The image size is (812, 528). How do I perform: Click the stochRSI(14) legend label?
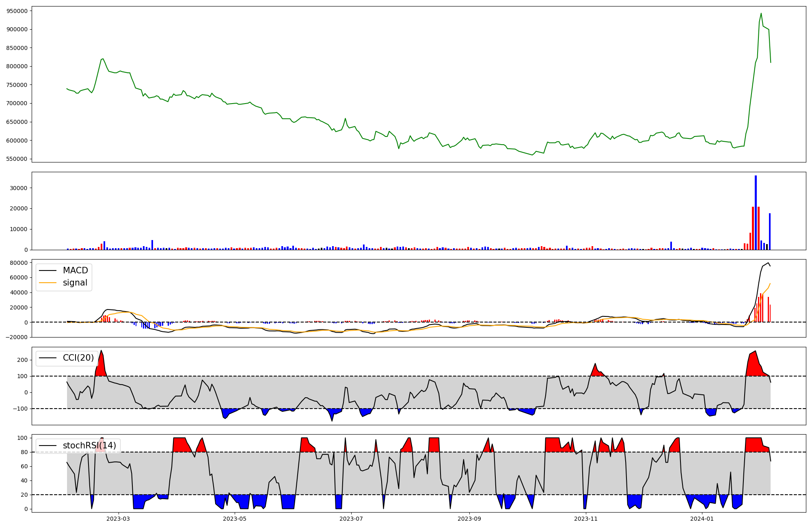[x=89, y=446]
